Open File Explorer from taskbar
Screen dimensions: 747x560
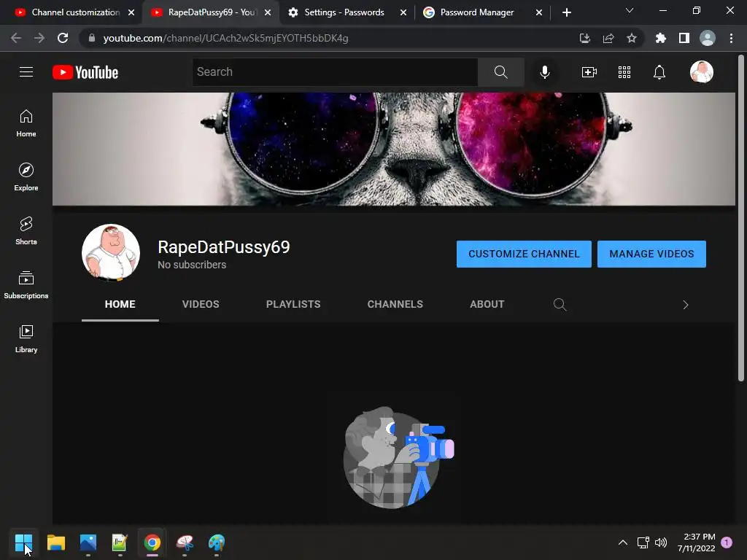55,542
